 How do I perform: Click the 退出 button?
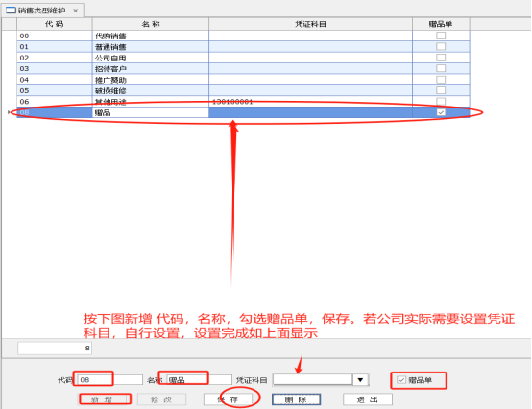pyautogui.click(x=368, y=399)
